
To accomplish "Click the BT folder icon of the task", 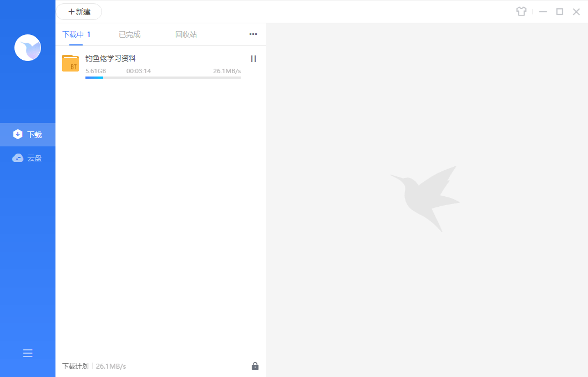I will 70,63.
